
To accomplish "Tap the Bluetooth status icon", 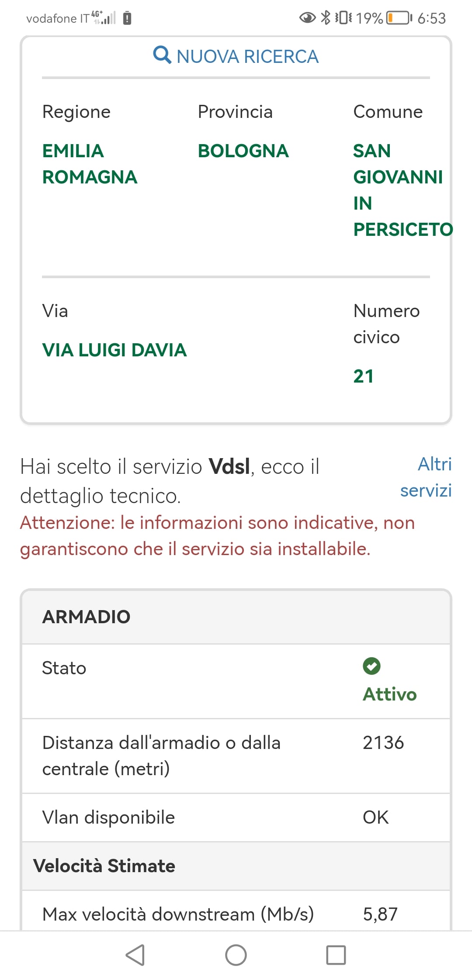I will (x=326, y=18).
